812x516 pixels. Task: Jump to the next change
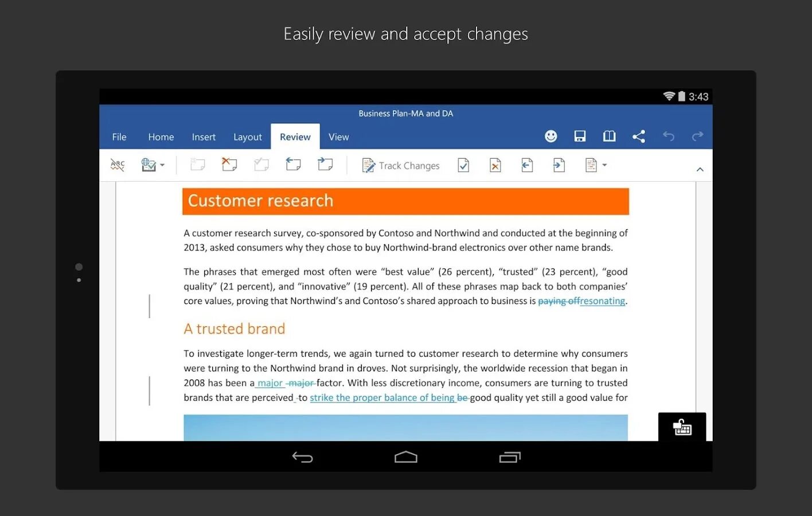click(559, 166)
